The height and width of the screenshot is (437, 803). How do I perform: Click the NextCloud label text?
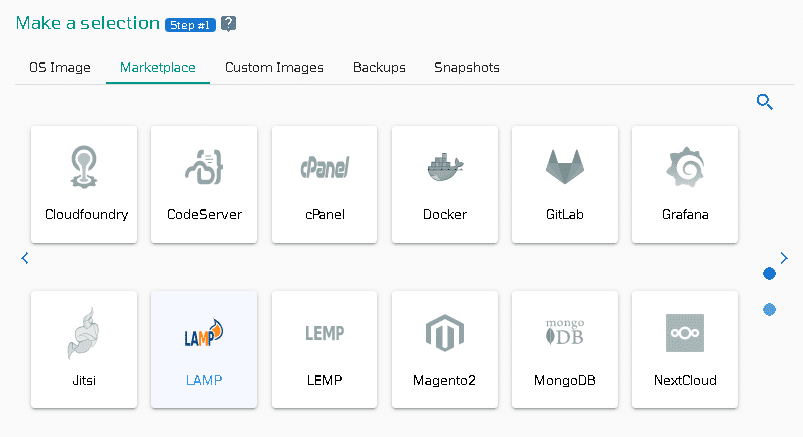click(x=685, y=381)
